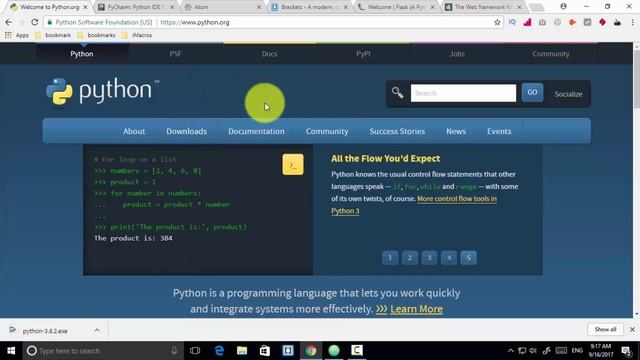
Task: Open the green round app on taskbar
Action: (334, 351)
